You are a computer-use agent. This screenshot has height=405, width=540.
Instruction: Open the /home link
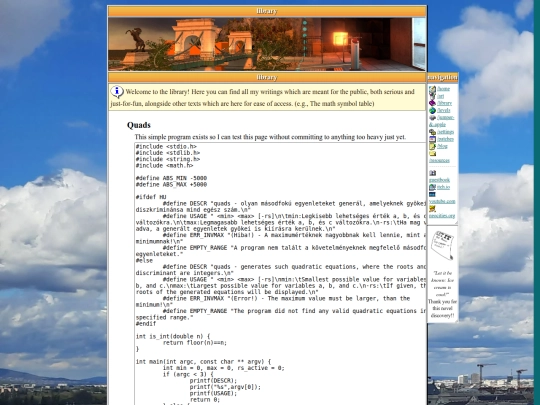coord(443,89)
